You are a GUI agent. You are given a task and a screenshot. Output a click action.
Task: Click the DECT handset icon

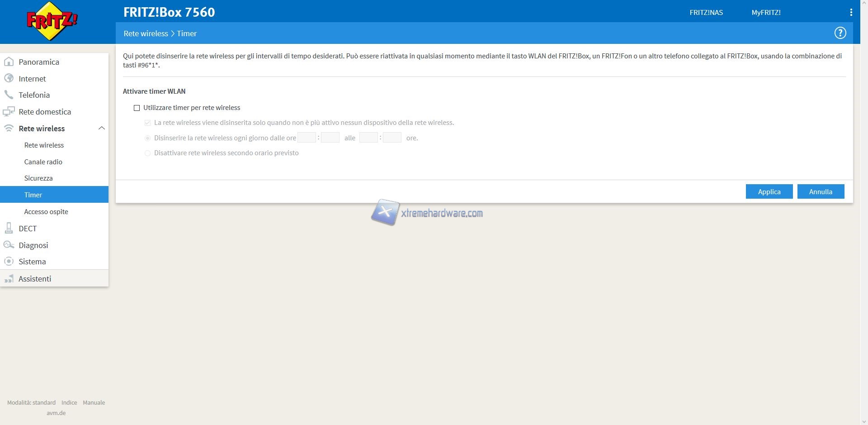click(x=9, y=229)
